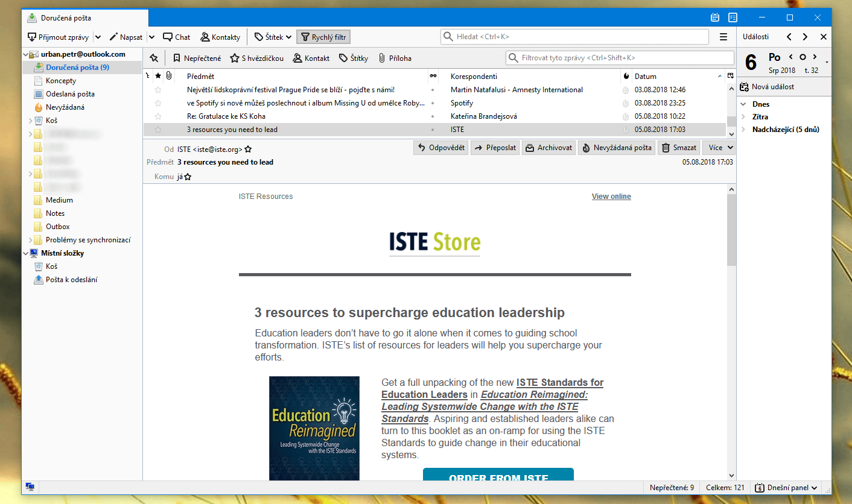Open the Napsat dropdown arrow

point(151,37)
